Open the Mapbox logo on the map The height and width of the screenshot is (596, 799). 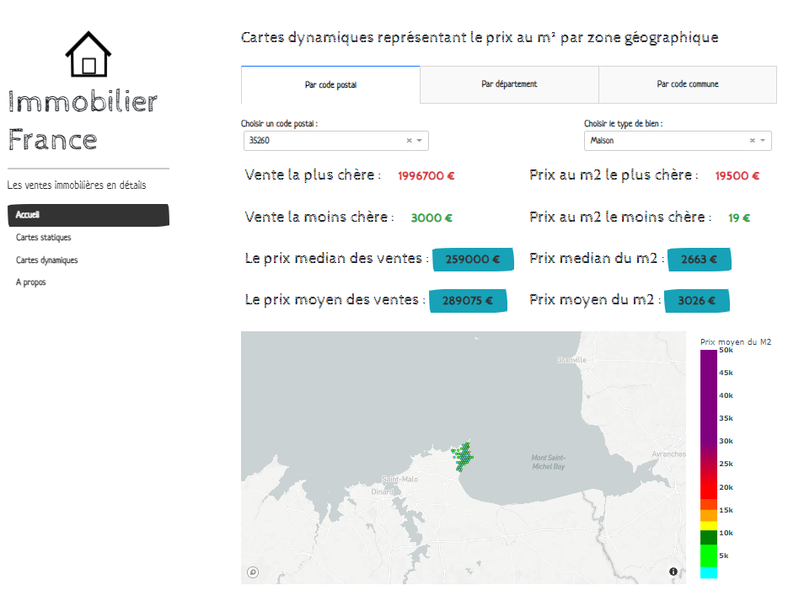[253, 572]
